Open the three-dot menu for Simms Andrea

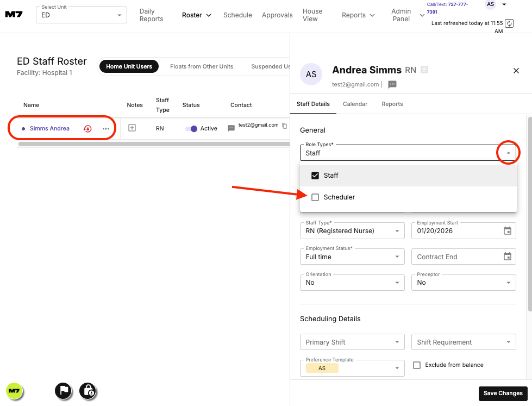[106, 129]
